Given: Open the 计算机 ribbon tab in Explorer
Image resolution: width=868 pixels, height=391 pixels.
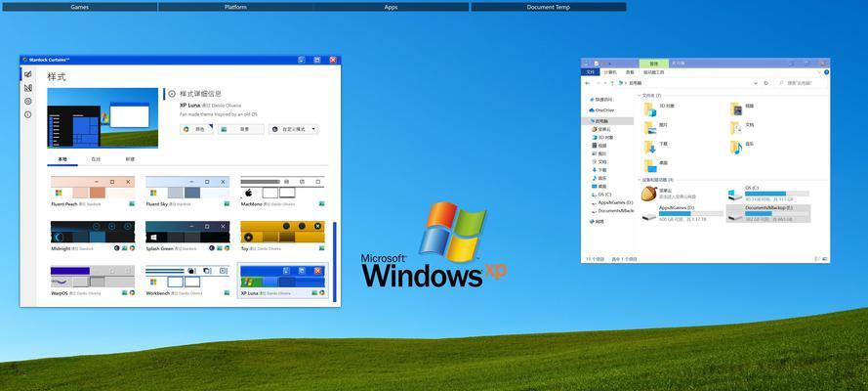Looking at the screenshot, I should (610, 72).
